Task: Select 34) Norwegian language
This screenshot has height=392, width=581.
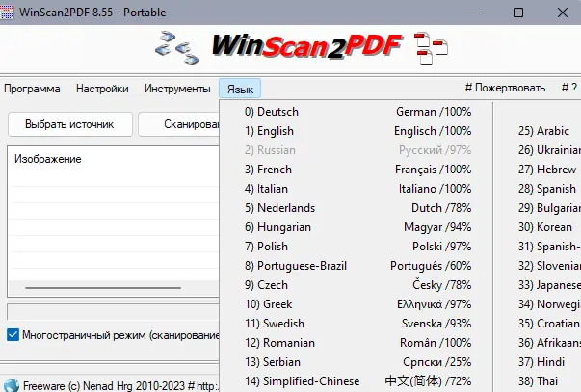Action: point(538,304)
